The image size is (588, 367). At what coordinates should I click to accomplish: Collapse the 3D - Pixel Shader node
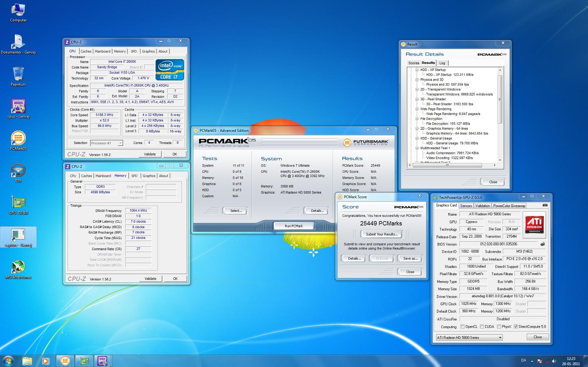tap(417, 99)
